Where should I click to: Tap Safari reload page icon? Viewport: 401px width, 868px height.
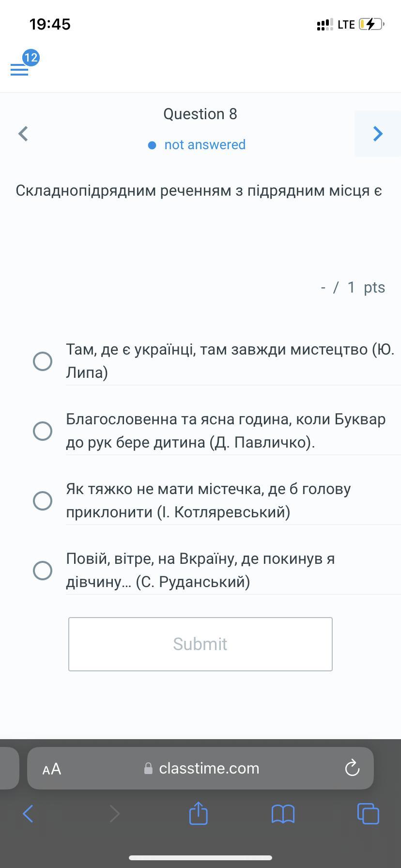(x=352, y=768)
